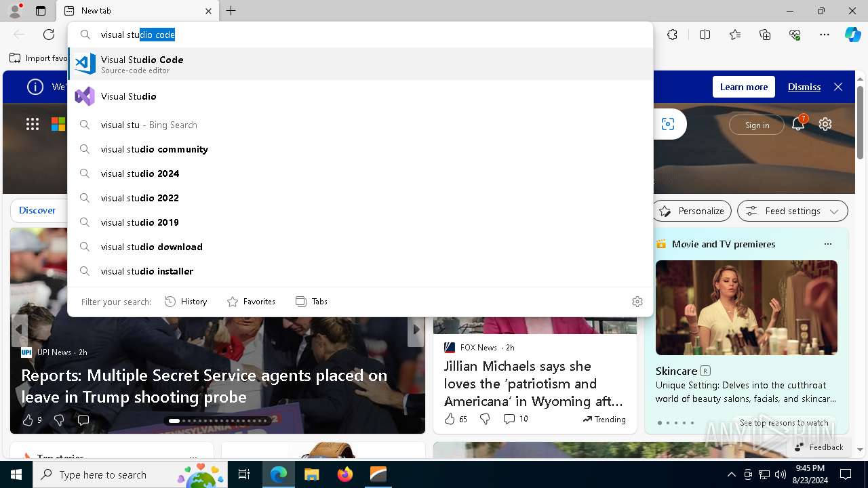Go to previous carousel story
This screenshot has height=488, width=868.
pos(19,330)
